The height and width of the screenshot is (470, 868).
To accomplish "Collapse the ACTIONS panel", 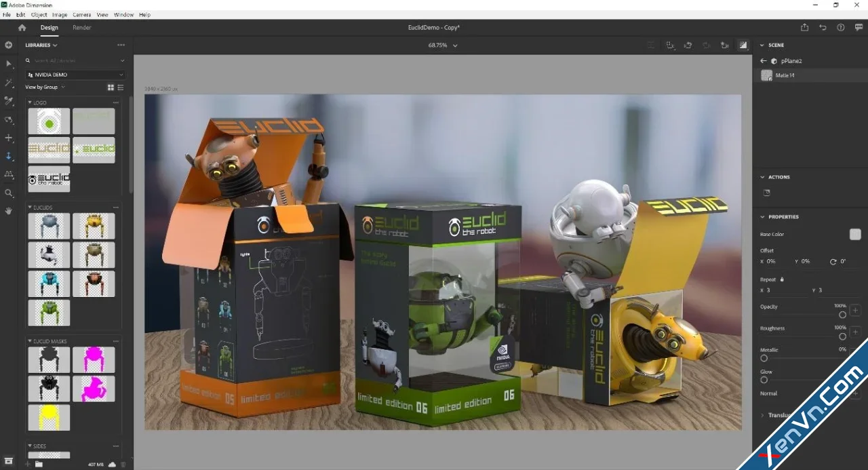I will coord(762,177).
